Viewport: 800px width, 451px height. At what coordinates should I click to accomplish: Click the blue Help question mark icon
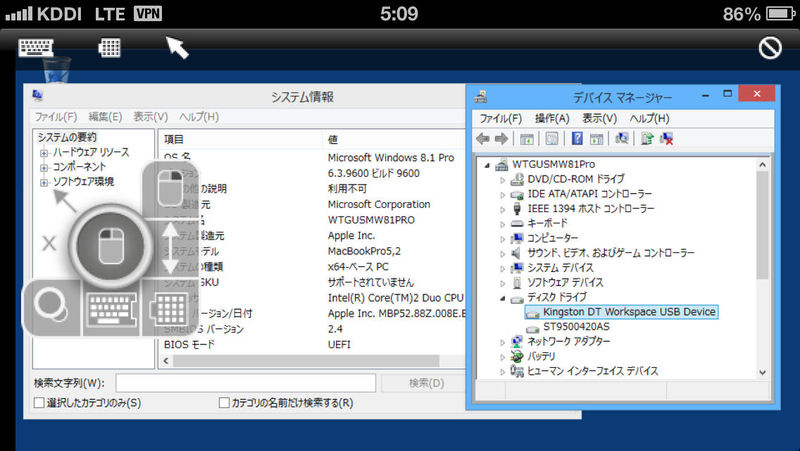(577, 139)
